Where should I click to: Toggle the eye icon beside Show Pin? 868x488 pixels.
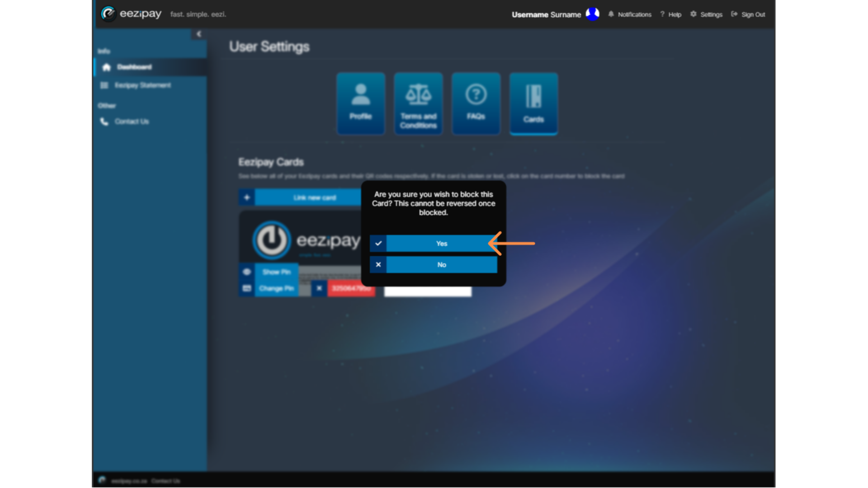pyautogui.click(x=247, y=272)
